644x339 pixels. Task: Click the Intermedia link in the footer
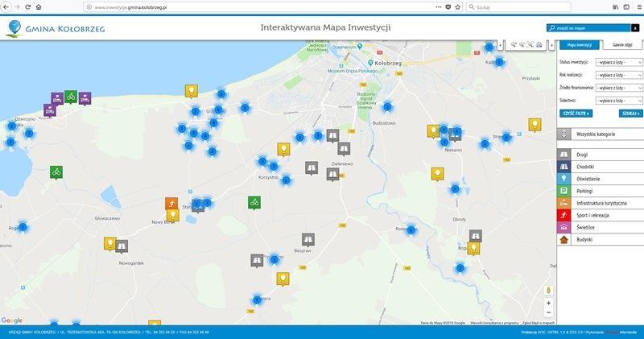click(x=629, y=332)
